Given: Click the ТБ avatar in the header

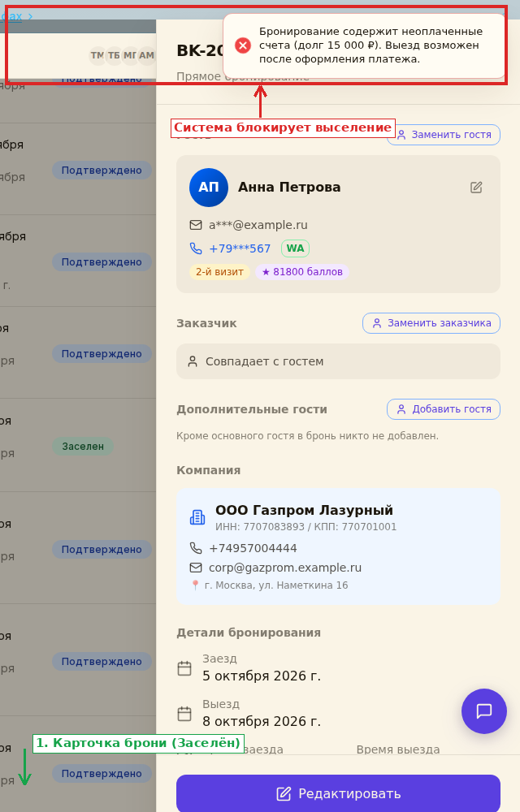Looking at the screenshot, I should (x=114, y=55).
